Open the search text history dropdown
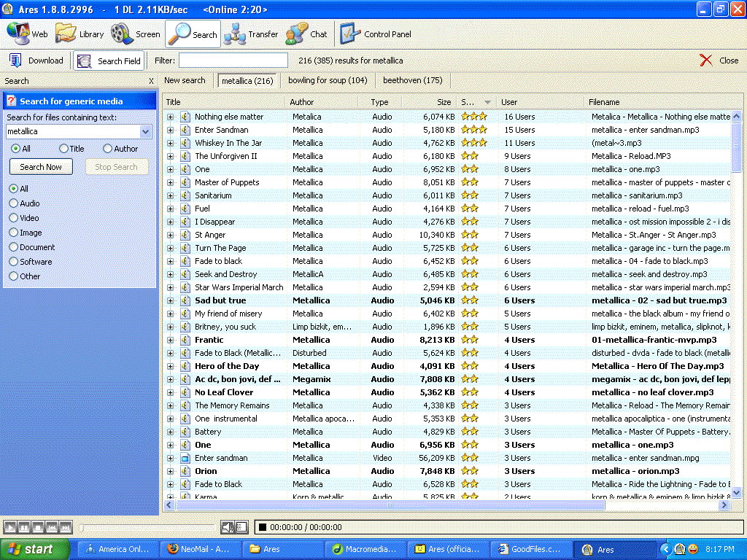Viewport: 747px width, 560px height. (x=145, y=132)
